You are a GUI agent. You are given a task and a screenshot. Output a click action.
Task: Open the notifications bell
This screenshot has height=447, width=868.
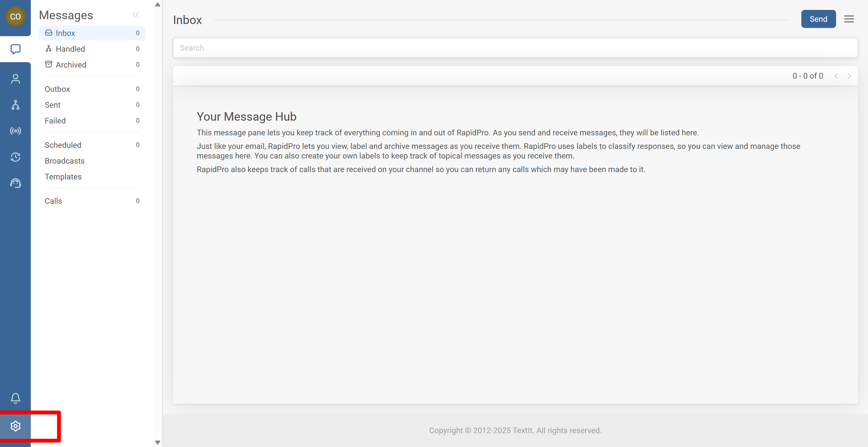[x=15, y=398]
